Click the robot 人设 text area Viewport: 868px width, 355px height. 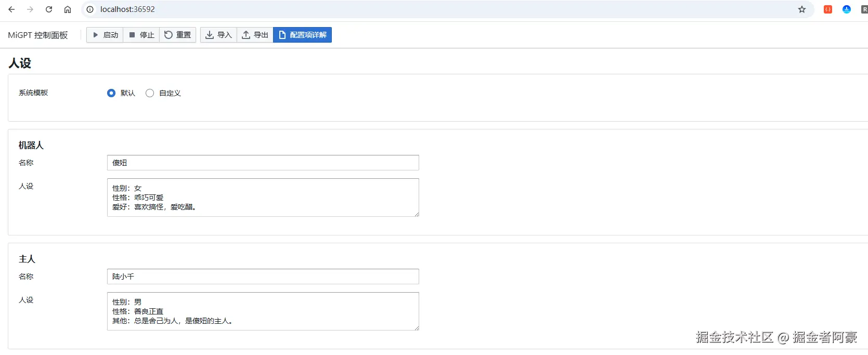tap(263, 198)
